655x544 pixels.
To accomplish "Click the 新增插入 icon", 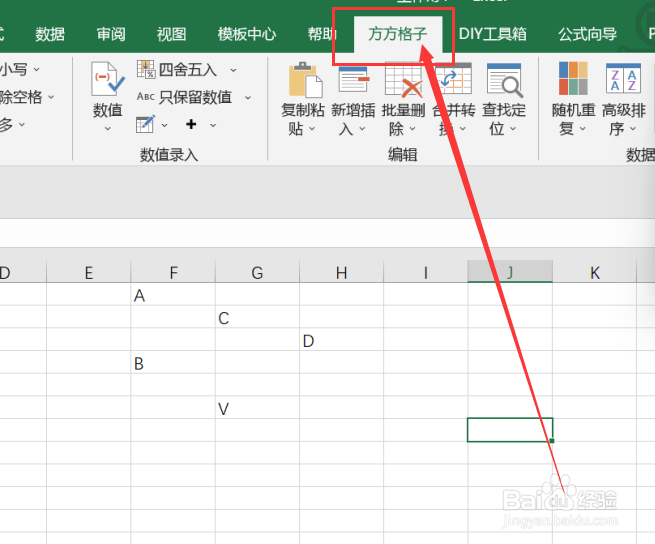I will (x=354, y=79).
